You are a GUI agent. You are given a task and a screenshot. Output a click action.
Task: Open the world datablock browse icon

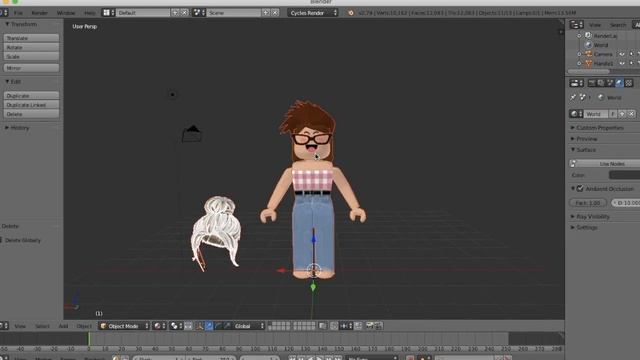pos(576,114)
